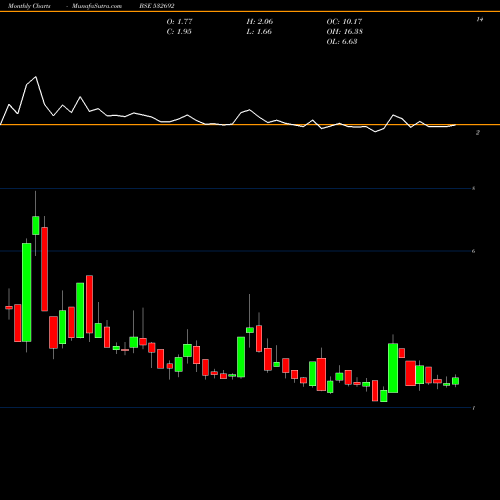Screen dimensions: 500x500
Task: Click the open value 'O: 1.77'
Action: 179,21
